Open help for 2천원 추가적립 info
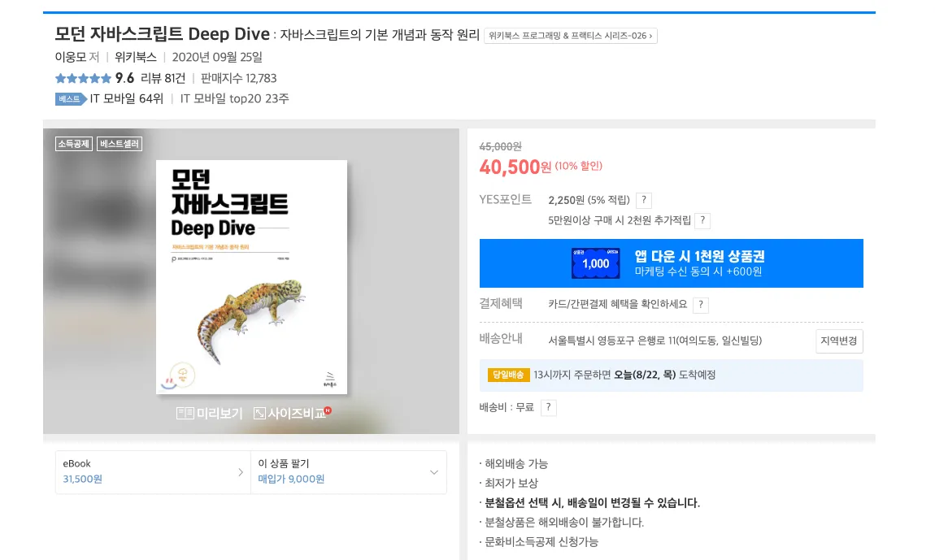 702,220
